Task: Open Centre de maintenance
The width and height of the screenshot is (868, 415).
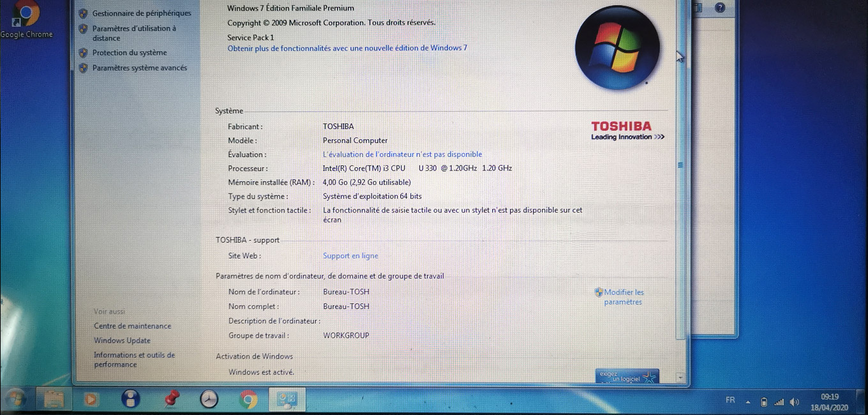Action: click(x=133, y=326)
